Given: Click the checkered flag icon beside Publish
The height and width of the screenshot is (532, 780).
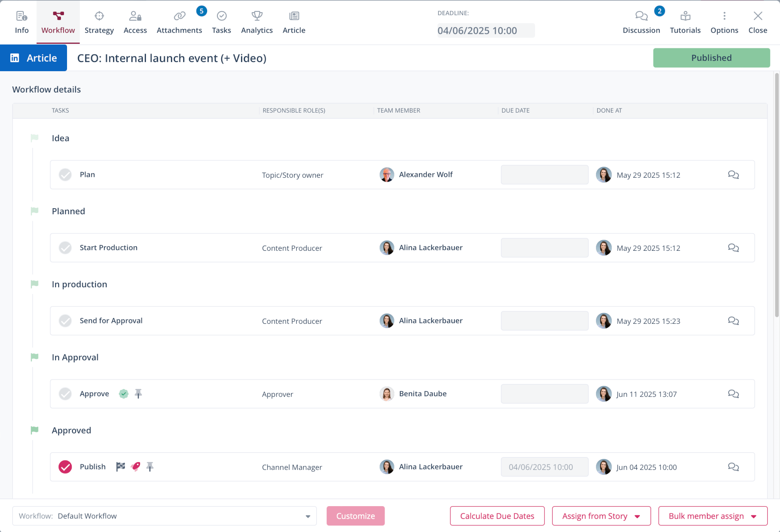Looking at the screenshot, I should click(x=120, y=467).
